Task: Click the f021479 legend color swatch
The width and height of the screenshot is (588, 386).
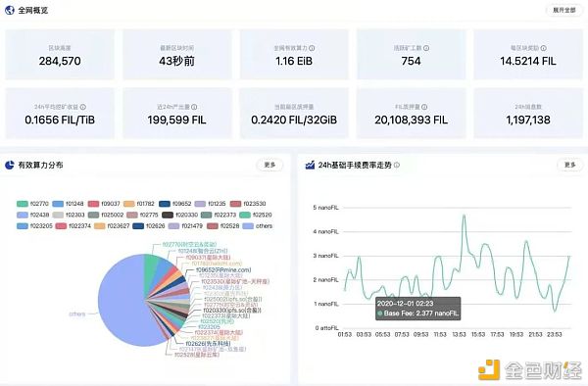Action: coord(173,226)
